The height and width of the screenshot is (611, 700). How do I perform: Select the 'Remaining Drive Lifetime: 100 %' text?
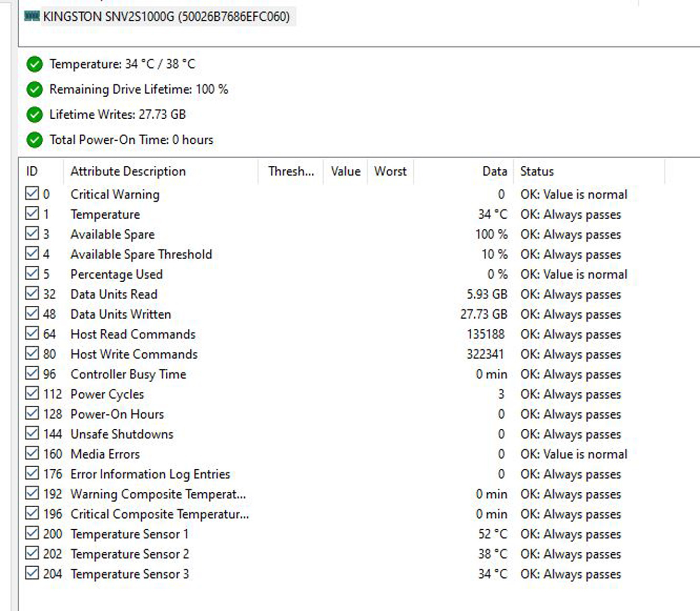tap(139, 89)
